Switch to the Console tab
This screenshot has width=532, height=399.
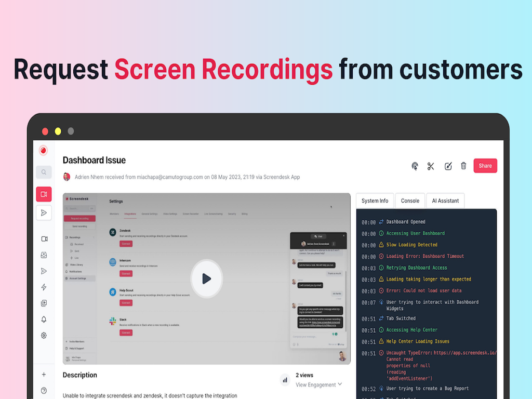410,201
